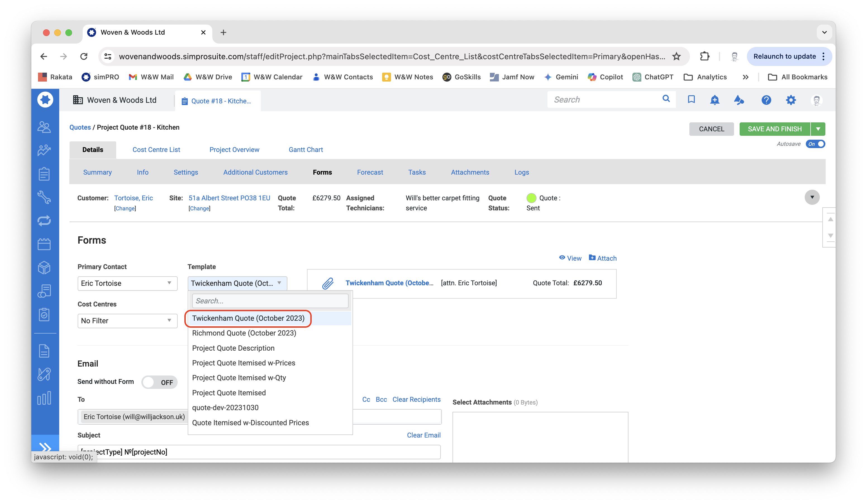
Task: Click the bookmark icon in the top bar
Action: click(x=691, y=100)
